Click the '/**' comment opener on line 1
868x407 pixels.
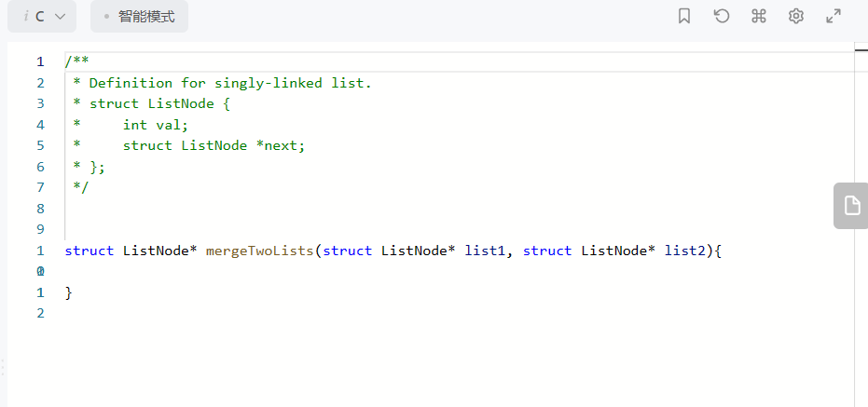click(77, 61)
